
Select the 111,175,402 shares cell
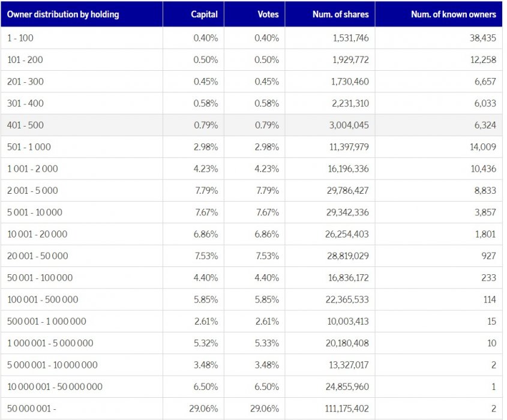(347, 409)
